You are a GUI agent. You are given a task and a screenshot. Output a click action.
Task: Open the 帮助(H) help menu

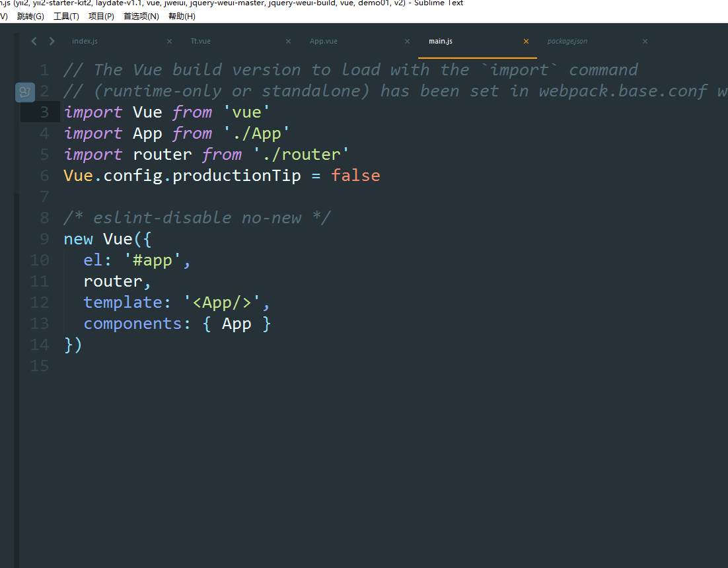[x=182, y=17]
